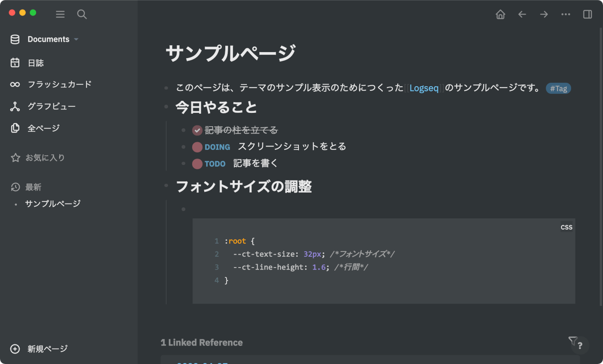Open the search panel via magnifier icon
Image resolution: width=603 pixels, height=364 pixels.
click(82, 14)
